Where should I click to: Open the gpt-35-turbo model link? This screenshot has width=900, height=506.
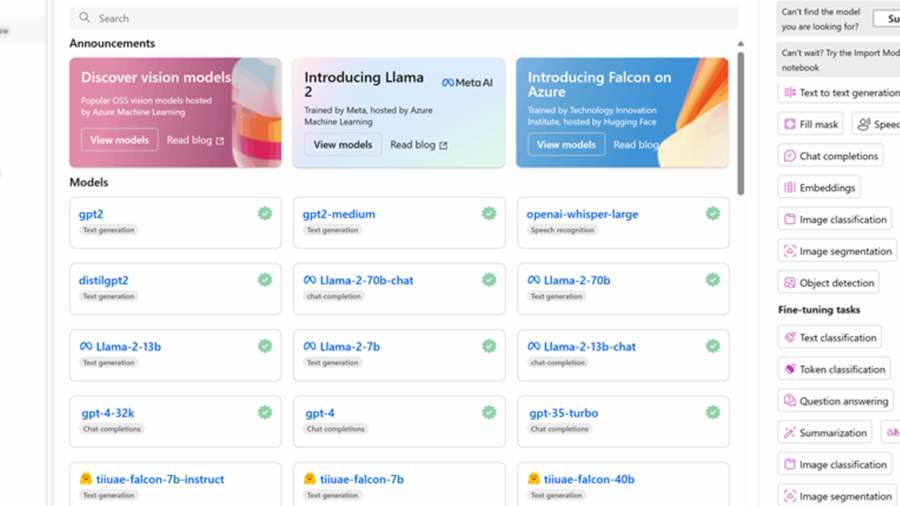pyautogui.click(x=564, y=413)
